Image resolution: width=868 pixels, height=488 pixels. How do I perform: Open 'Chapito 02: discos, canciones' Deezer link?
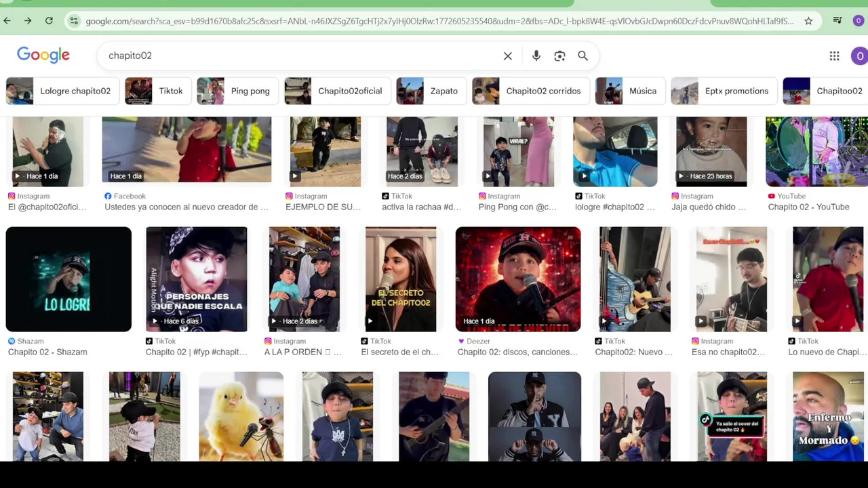[518, 352]
